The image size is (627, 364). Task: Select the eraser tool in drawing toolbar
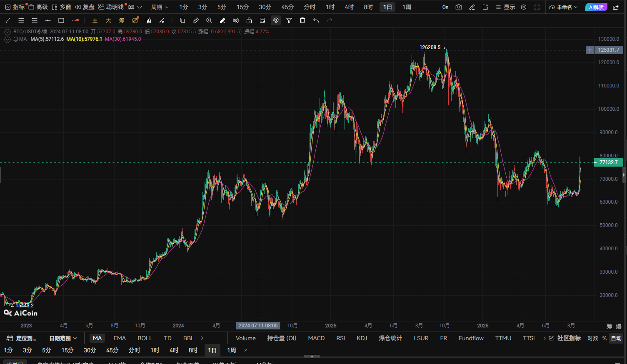(222, 20)
